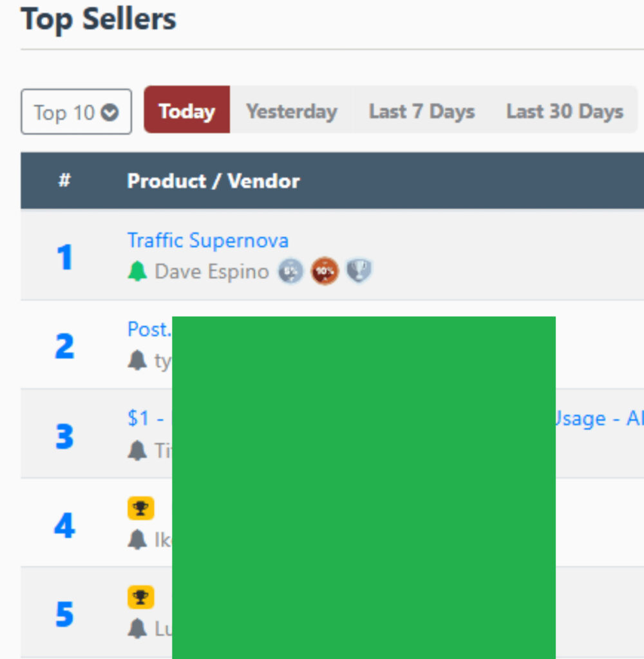
Task: Toggle the gray bell in row 2
Action: [137, 360]
